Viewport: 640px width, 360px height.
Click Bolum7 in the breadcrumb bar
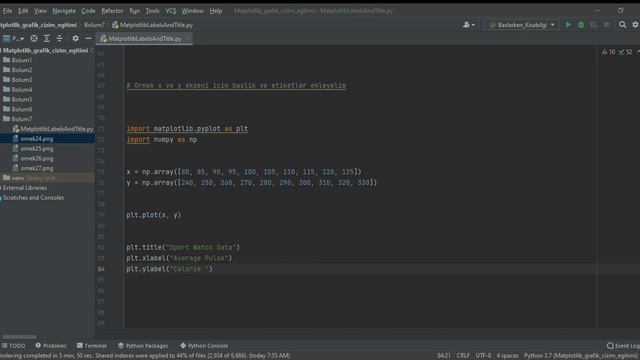click(94, 25)
